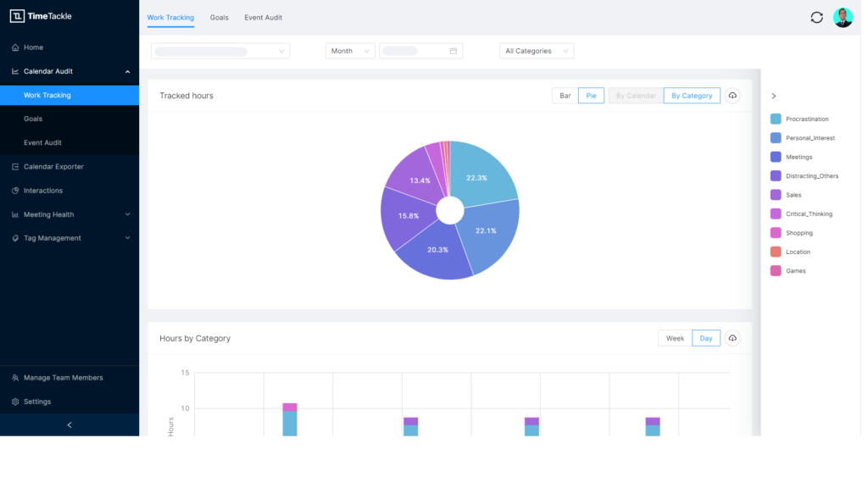868x488 pixels.
Task: Click the Manage Team Members people icon
Action: pos(15,378)
